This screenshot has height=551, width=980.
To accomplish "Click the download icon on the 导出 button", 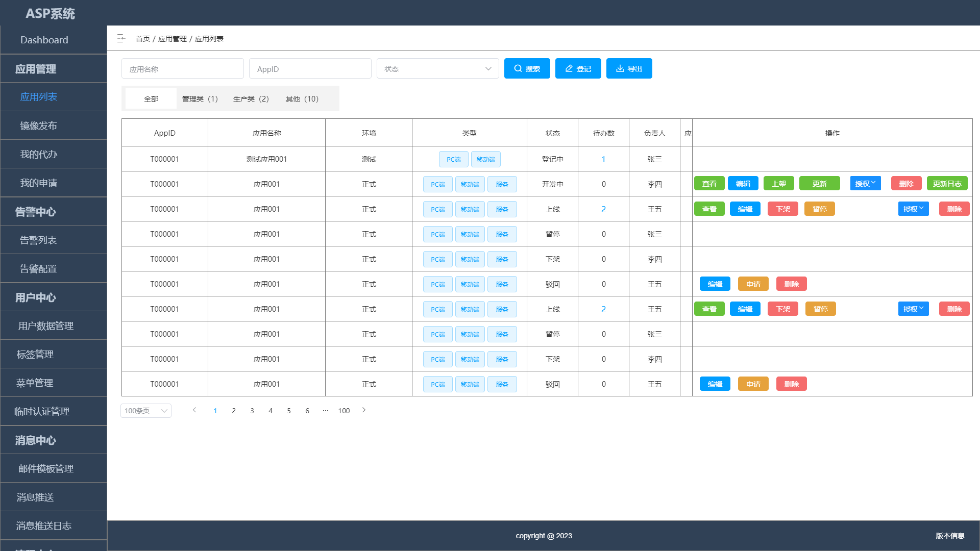I will click(x=620, y=68).
